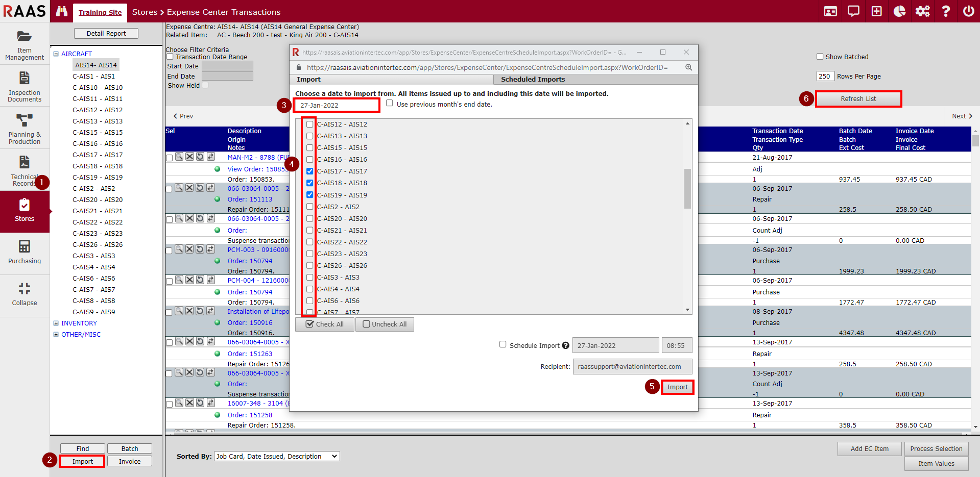The width and height of the screenshot is (980, 477).
Task: Switch to the Scheduled Imports tab
Action: 533,80
